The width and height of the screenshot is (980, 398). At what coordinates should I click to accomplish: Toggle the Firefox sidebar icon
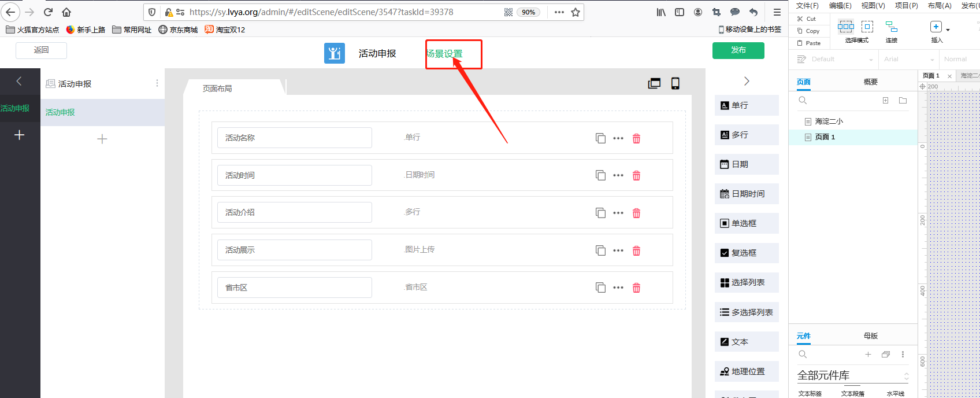(680, 12)
